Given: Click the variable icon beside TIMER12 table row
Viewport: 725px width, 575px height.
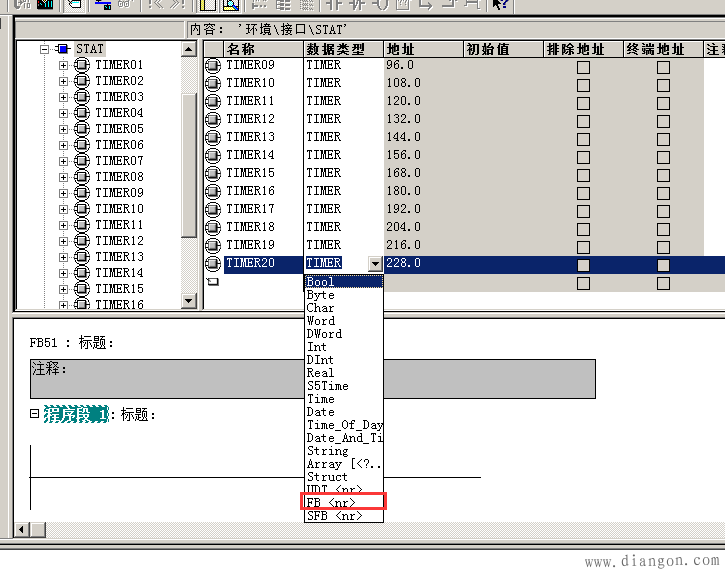Looking at the screenshot, I should [x=213, y=119].
